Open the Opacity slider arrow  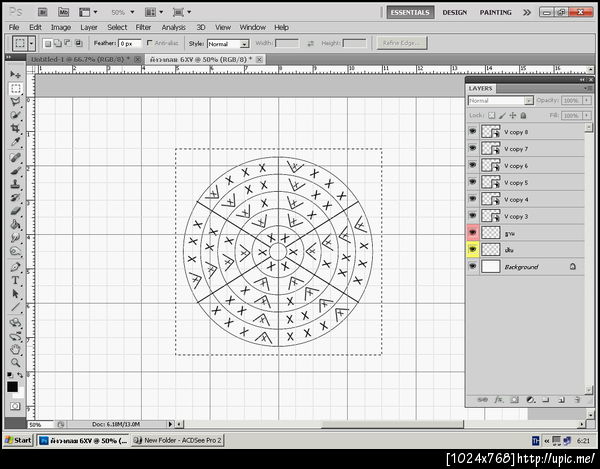click(x=587, y=101)
